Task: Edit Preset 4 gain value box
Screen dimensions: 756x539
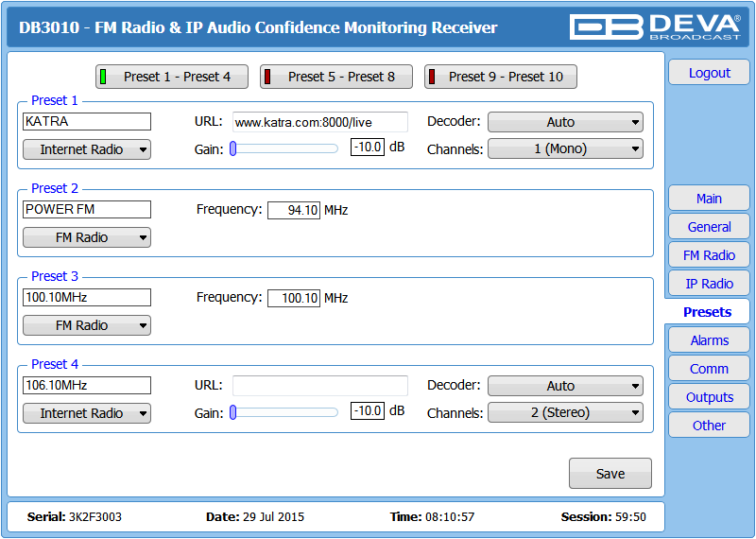Action: point(368,410)
